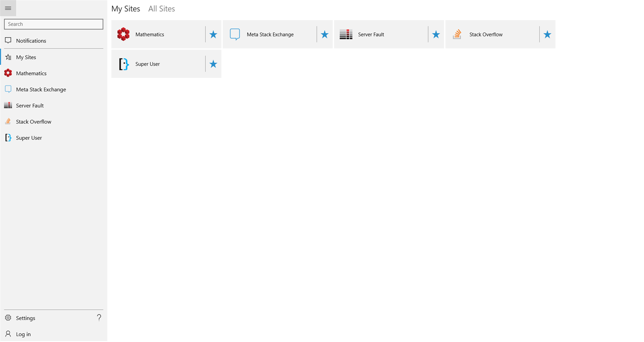Click the Search input box
The height and width of the screenshot is (342, 644).
pos(54,24)
